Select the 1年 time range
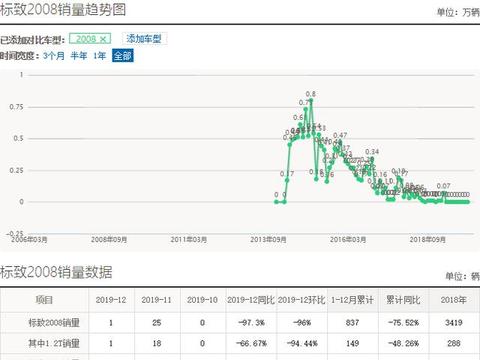 coord(99,56)
